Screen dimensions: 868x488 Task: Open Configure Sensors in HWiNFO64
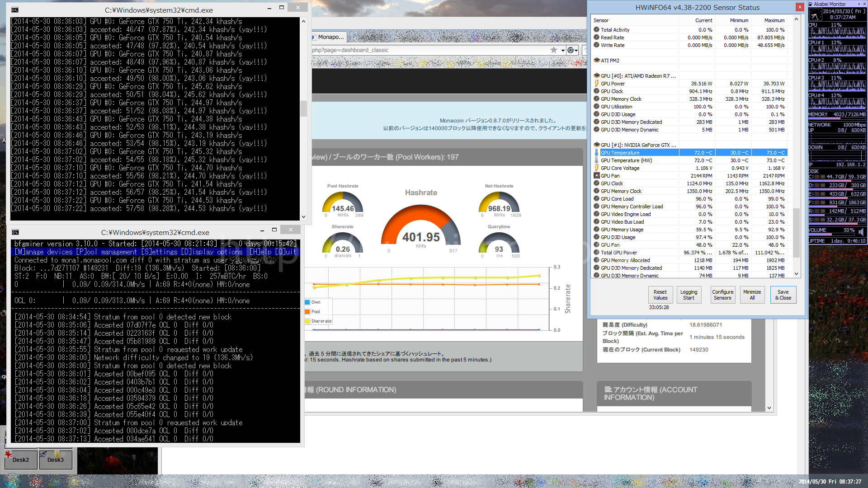pos(722,295)
